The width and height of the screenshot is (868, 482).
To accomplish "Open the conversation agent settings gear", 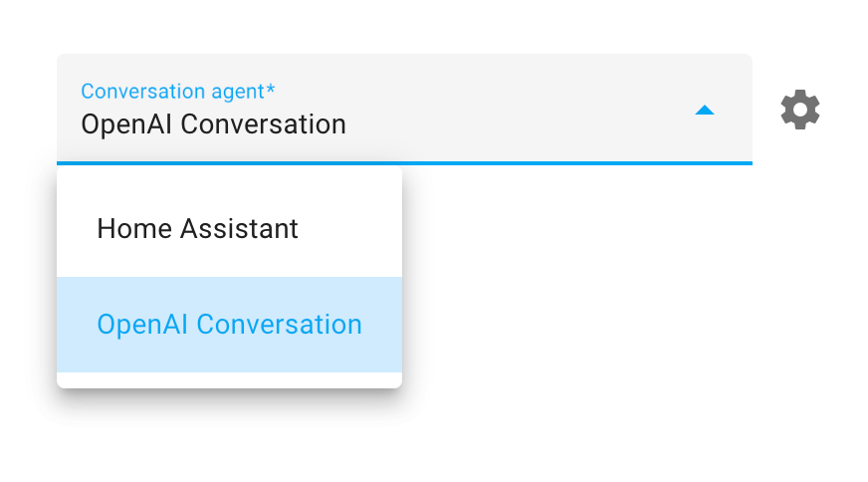I will click(799, 110).
